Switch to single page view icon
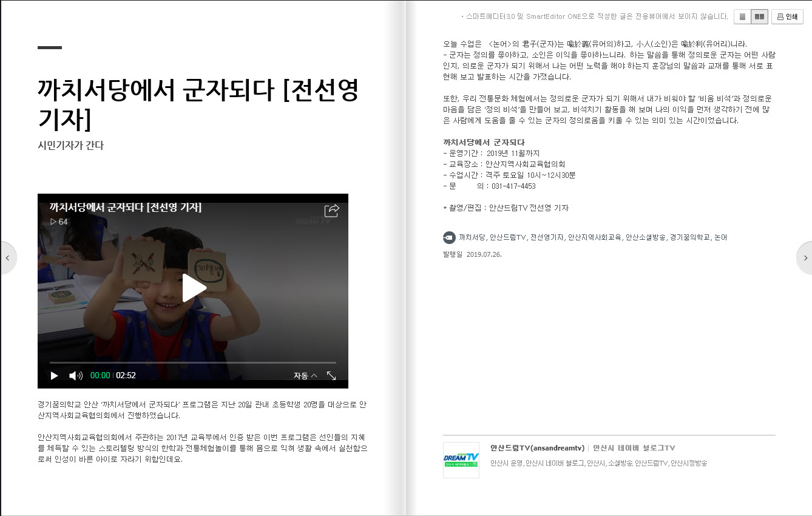The image size is (812, 516). 742,17
